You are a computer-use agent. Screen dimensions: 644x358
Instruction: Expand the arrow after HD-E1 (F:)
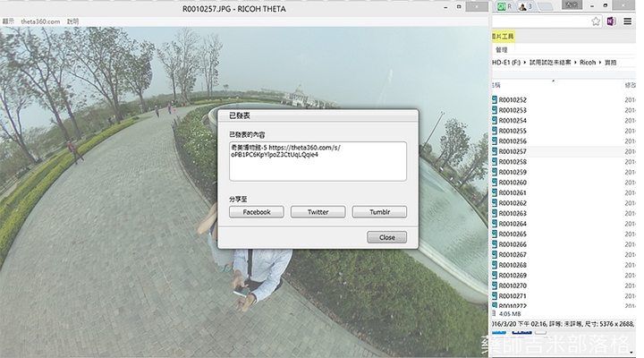pyautogui.click(x=524, y=63)
